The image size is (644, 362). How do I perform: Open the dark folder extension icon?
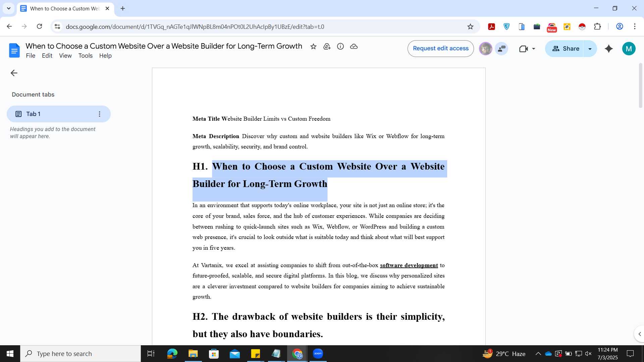coord(537,27)
